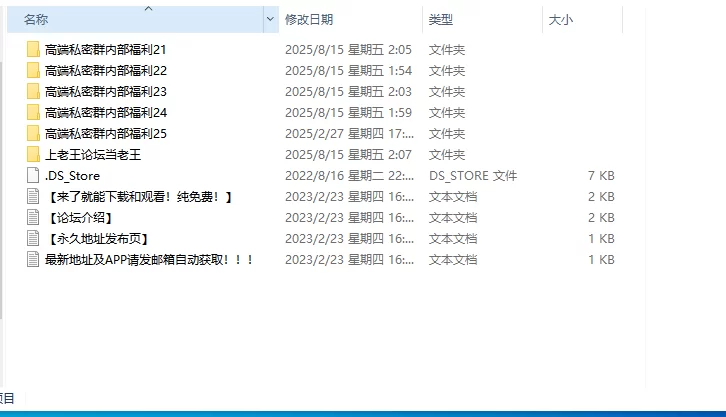This screenshot has width=726, height=417.
Task: Select folder name 高端私密群内部福利23
Action: click(106, 92)
